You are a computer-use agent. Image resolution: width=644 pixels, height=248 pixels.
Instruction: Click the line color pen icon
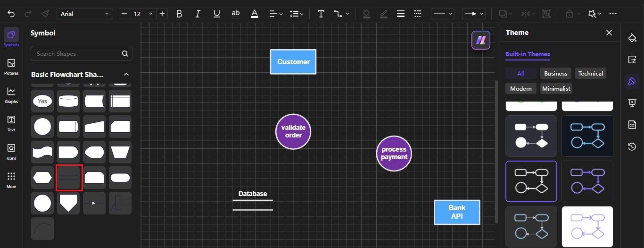[384, 14]
